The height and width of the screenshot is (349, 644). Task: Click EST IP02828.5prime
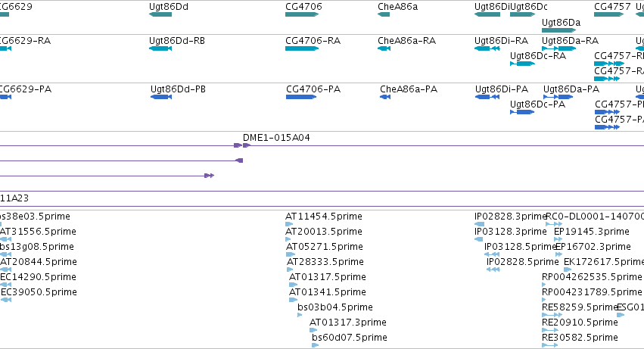point(523,262)
